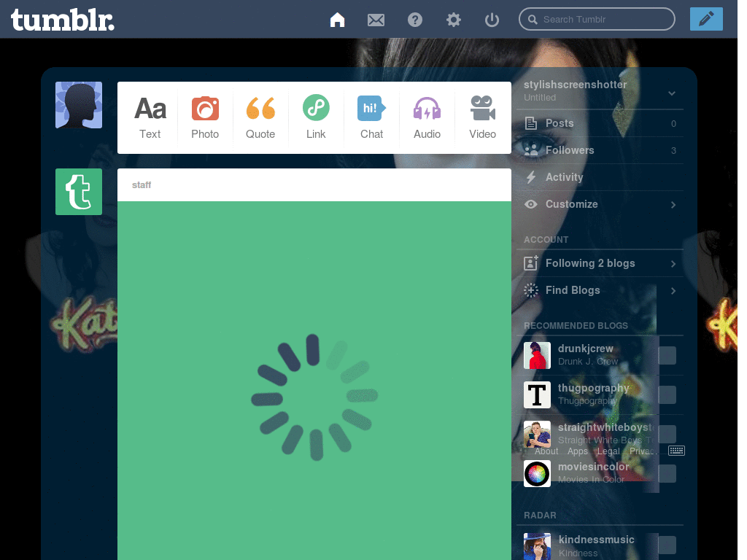Image resolution: width=747 pixels, height=560 pixels.
Task: Expand the Customize chevron arrow
Action: point(673,205)
